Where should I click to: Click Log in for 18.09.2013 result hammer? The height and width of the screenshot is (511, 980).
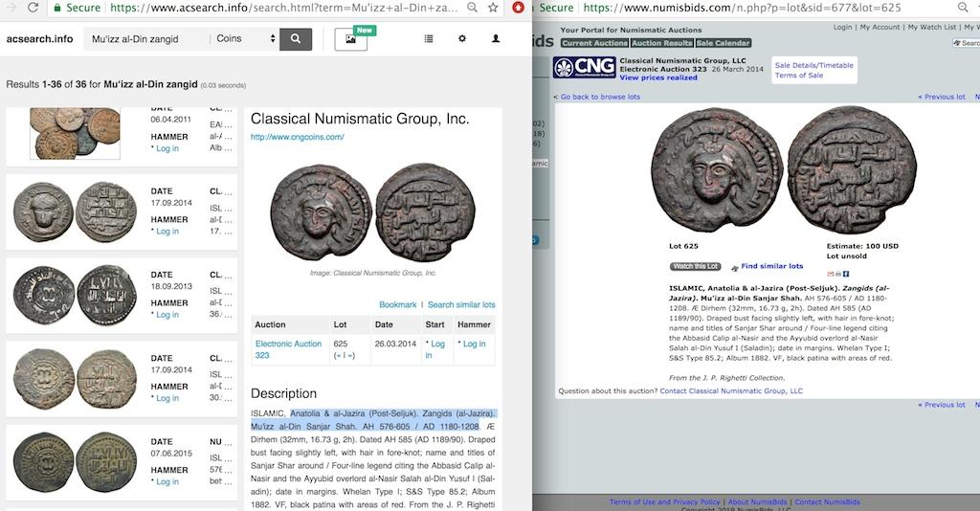click(167, 315)
